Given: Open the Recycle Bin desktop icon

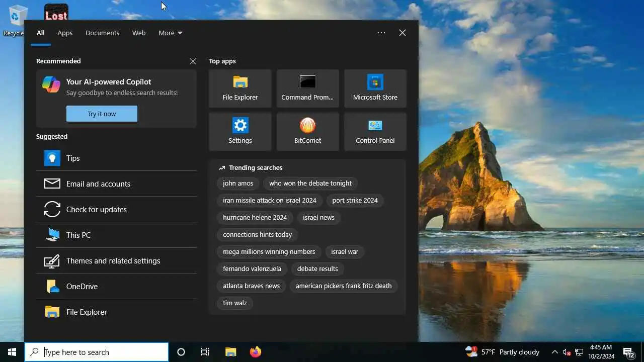Looking at the screenshot, I should coord(16,20).
